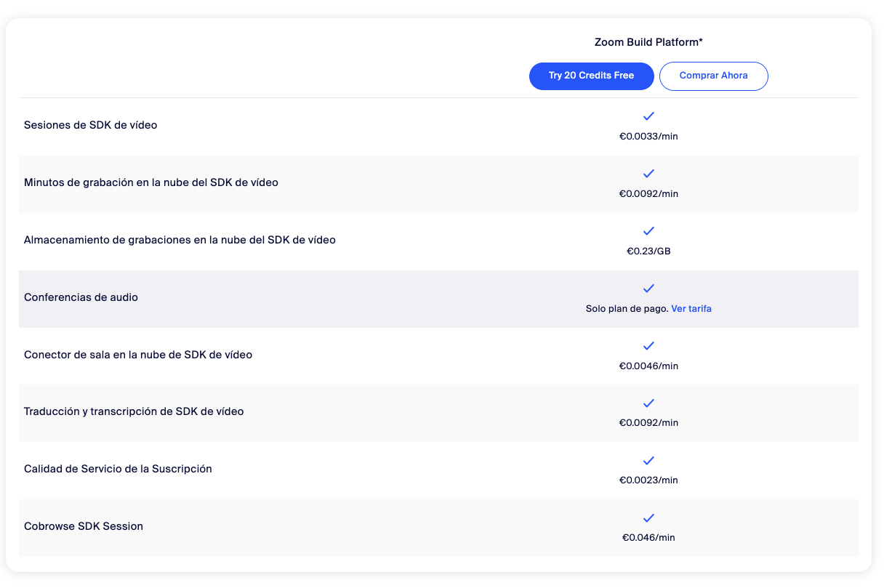Click €0.0092/min price in Minutos de grabación row
The height and width of the screenshot is (588, 884).
click(x=648, y=194)
